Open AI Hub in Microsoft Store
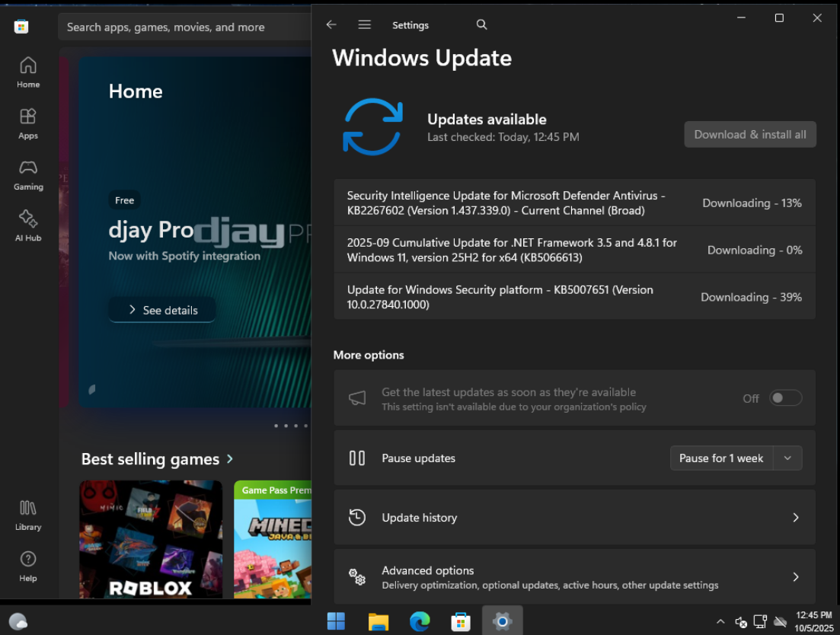The width and height of the screenshot is (840, 635). 28,226
